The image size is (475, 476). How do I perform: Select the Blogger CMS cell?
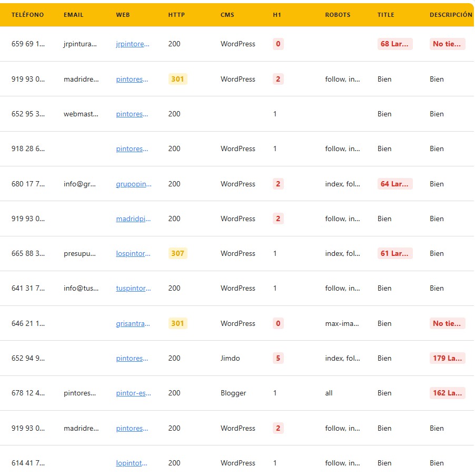pos(233,393)
